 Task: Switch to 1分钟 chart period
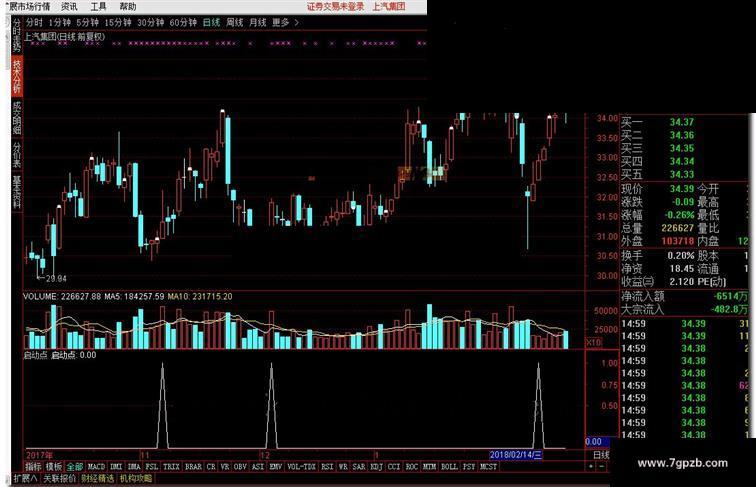(x=59, y=22)
